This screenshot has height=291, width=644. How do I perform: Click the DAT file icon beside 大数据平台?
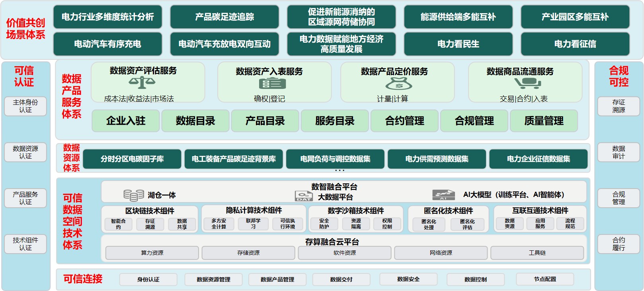pyautogui.click(x=304, y=196)
